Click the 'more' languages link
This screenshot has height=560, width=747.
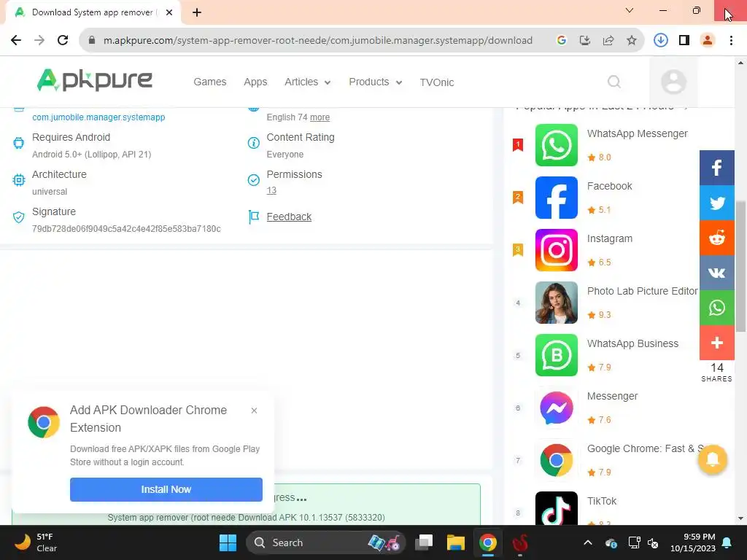point(320,117)
